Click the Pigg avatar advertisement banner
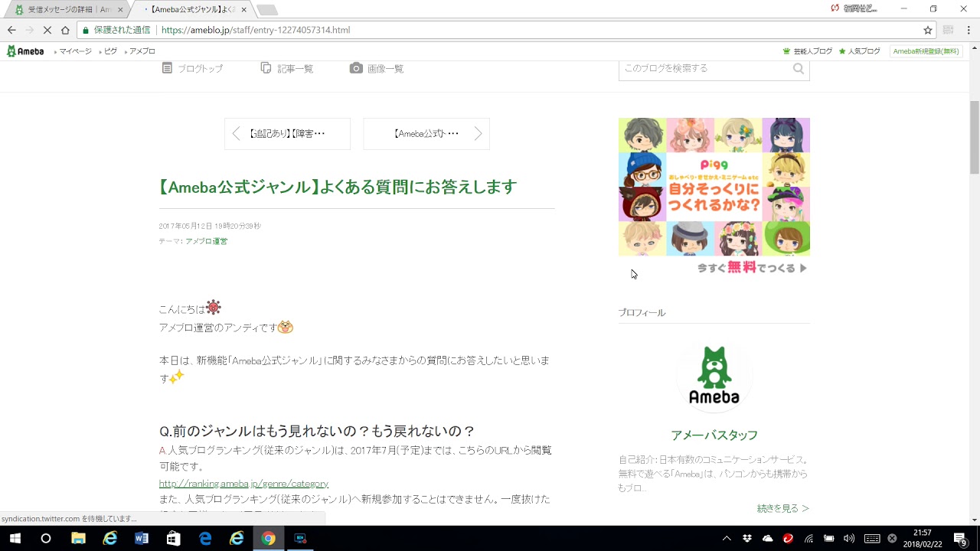This screenshot has height=551, width=980. point(714,197)
